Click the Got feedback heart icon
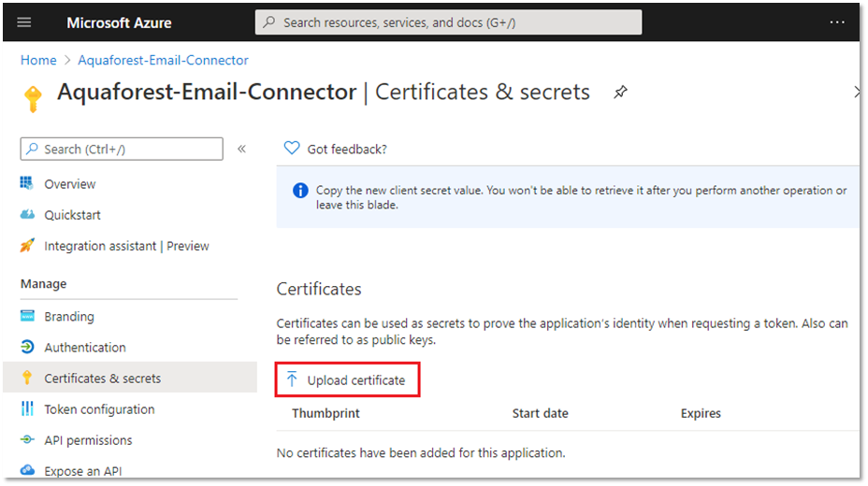Viewport: 868px width, 486px height. [x=292, y=149]
